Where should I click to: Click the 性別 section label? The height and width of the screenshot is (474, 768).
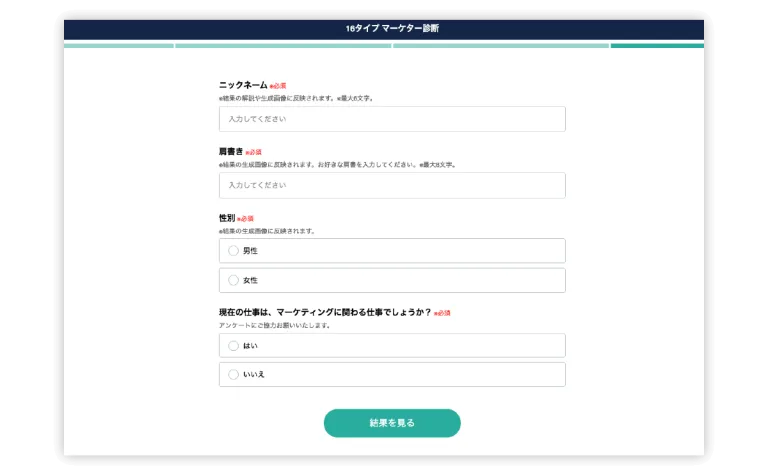coord(227,218)
